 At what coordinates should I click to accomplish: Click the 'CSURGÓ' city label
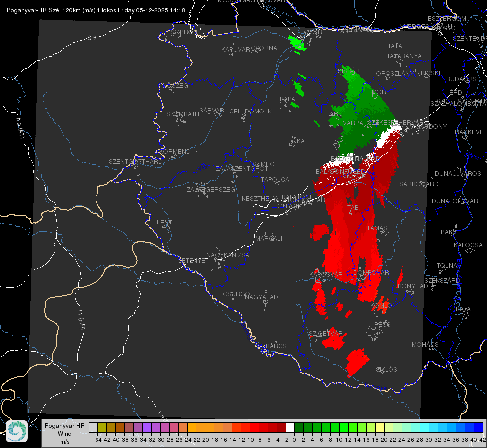[x=236, y=294]
